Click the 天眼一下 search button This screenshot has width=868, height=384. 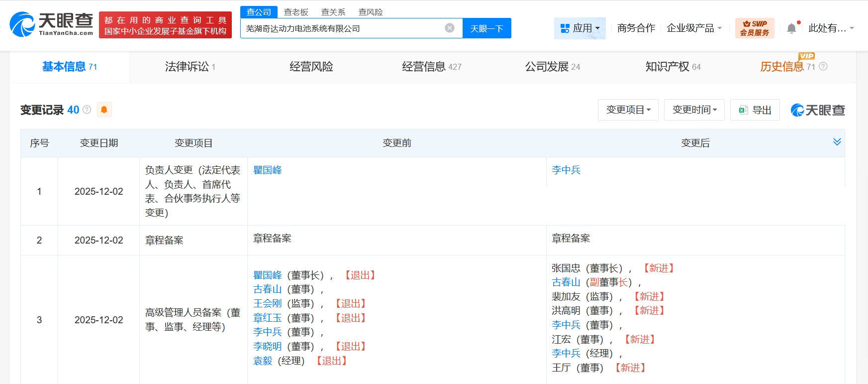(x=486, y=28)
